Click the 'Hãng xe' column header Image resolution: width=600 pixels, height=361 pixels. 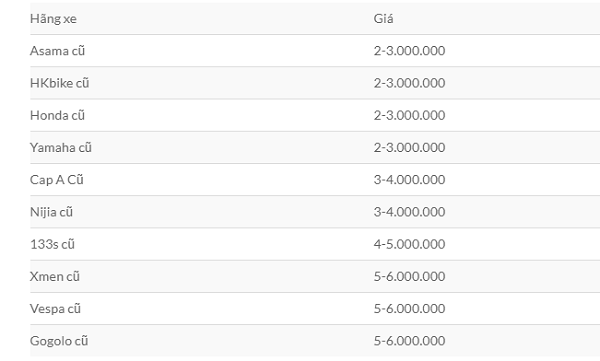click(53, 19)
